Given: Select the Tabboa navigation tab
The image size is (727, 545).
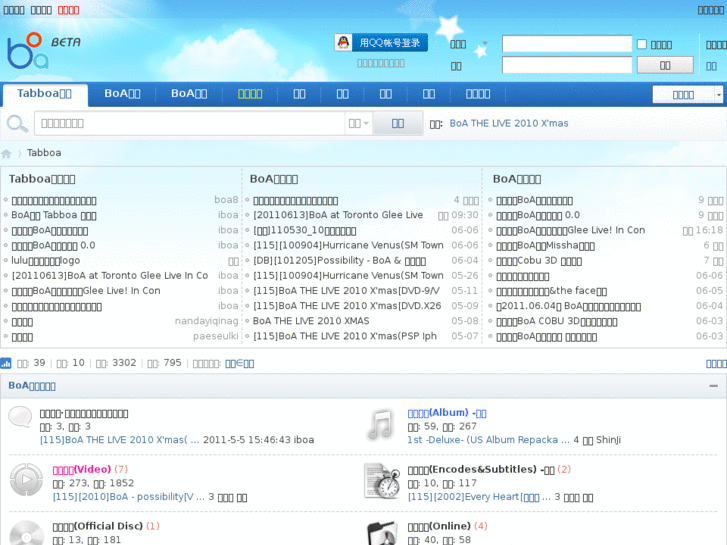Looking at the screenshot, I should click(44, 94).
